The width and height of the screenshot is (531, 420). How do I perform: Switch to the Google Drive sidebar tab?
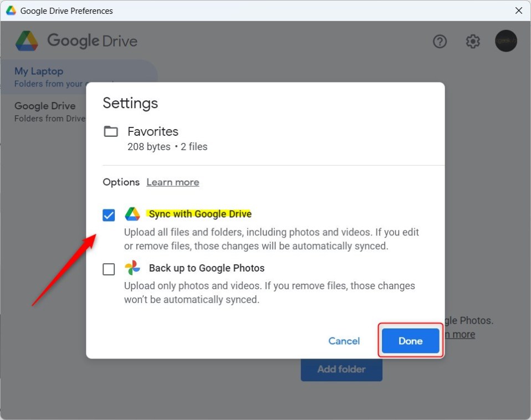[x=44, y=106]
